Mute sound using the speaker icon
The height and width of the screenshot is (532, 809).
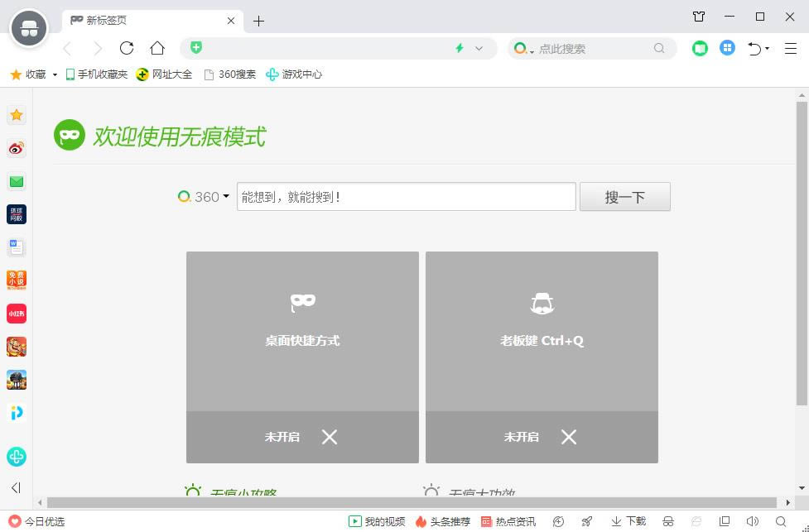752,521
